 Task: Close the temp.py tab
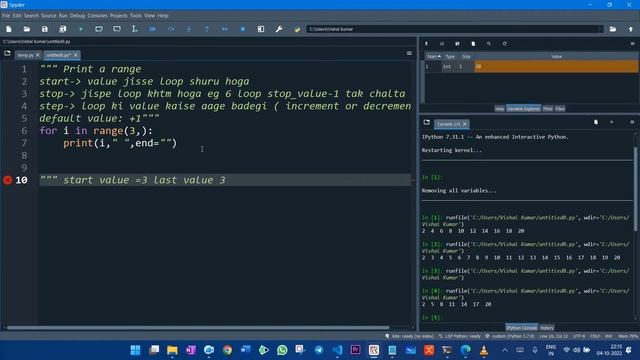coord(38,55)
